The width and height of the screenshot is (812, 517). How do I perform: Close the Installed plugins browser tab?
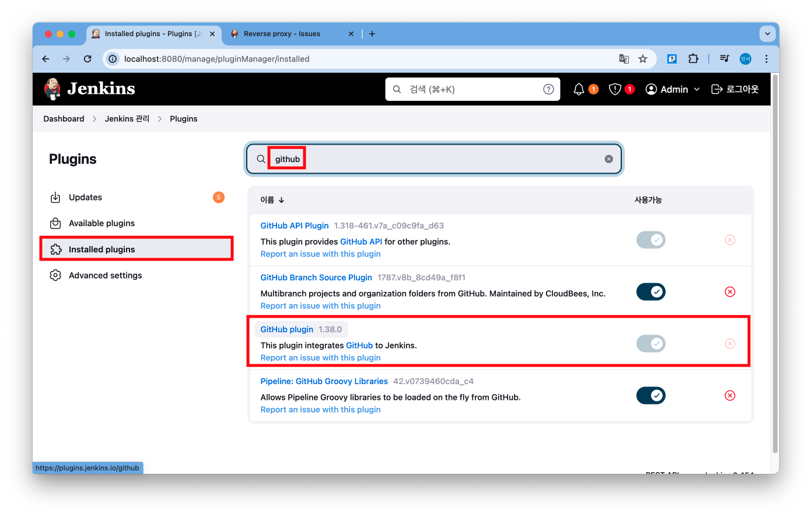click(212, 34)
